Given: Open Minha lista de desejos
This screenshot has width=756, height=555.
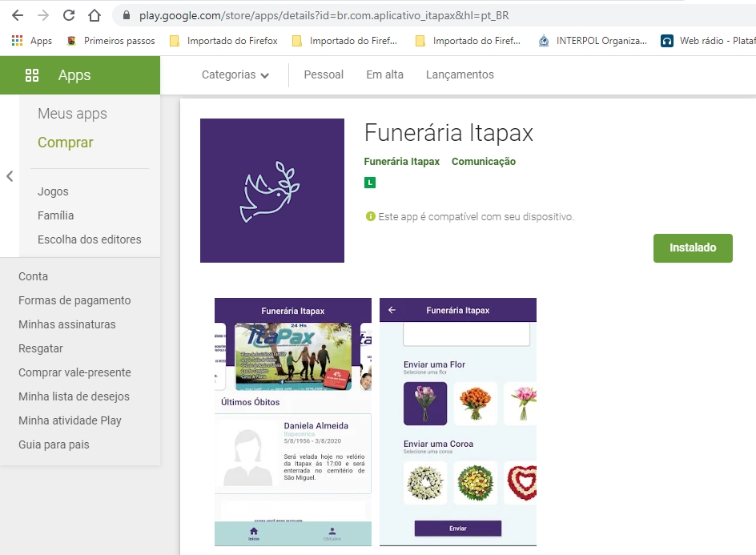Looking at the screenshot, I should pos(74,397).
